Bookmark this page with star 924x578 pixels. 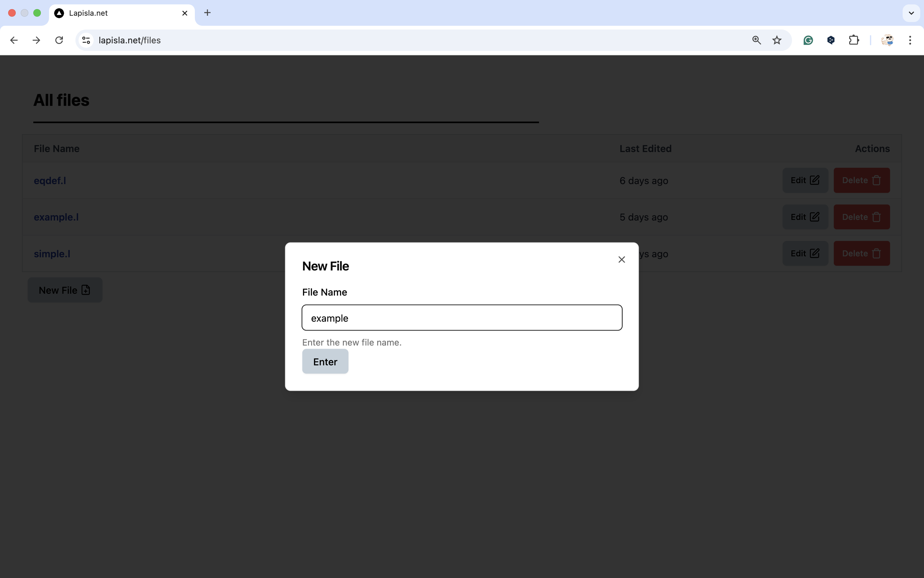click(777, 40)
